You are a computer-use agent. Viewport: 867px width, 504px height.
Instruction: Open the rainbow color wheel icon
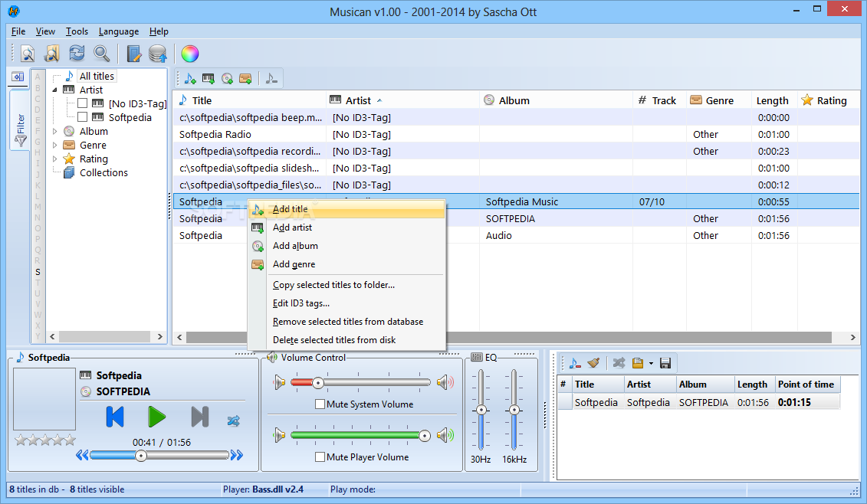[189, 54]
